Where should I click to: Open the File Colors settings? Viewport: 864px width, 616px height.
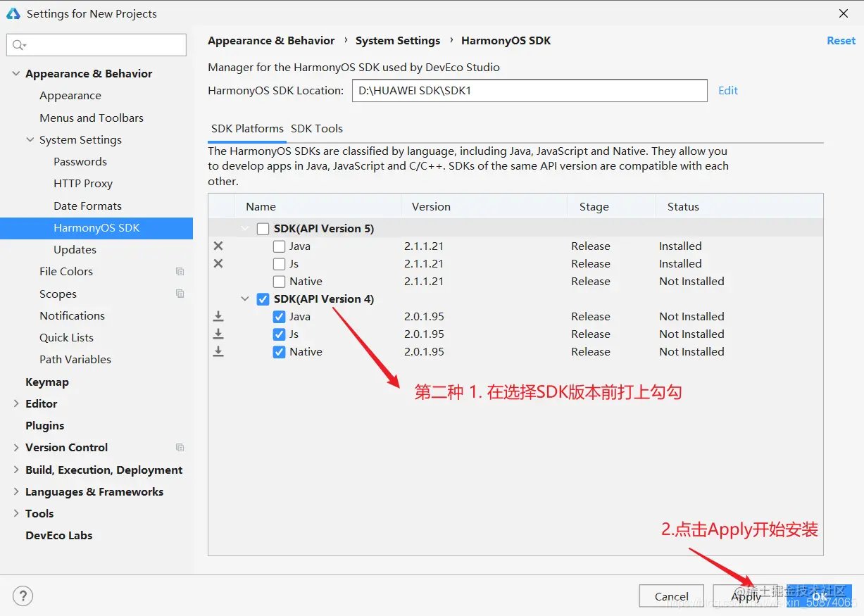[66, 271]
